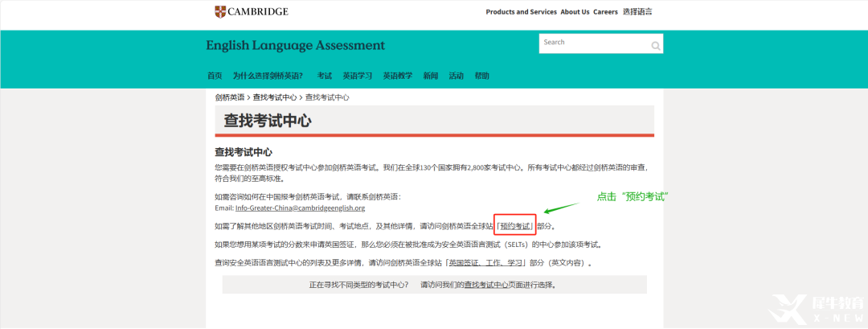Open the 英语教学 navigation item
The image size is (868, 329).
[398, 76]
